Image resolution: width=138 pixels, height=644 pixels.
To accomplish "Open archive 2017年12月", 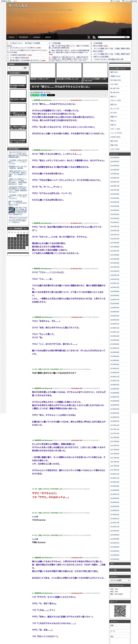I will [x=115, y=425].
